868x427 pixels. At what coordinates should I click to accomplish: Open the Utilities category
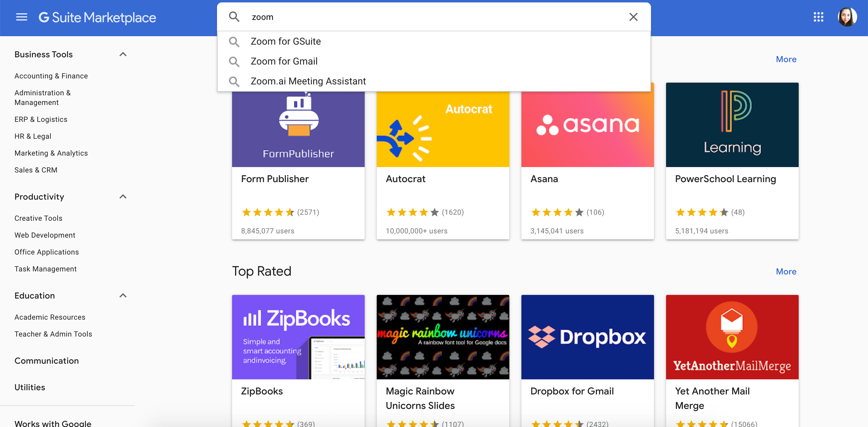[30, 387]
